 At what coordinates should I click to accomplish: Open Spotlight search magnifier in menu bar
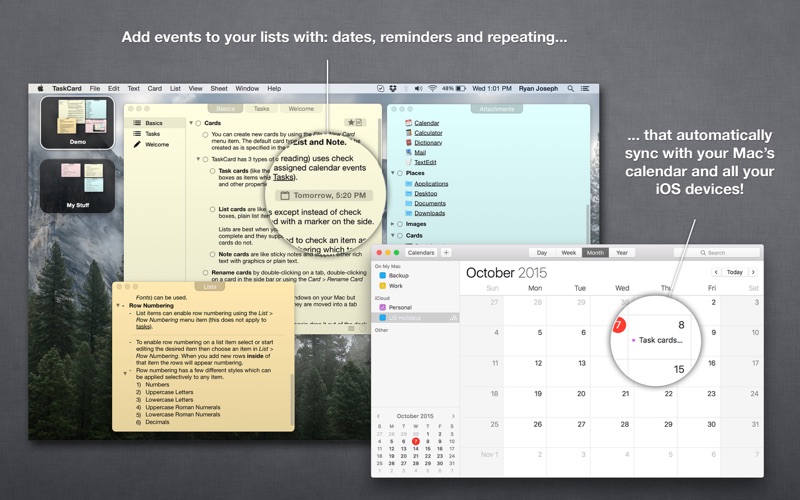click(x=570, y=88)
